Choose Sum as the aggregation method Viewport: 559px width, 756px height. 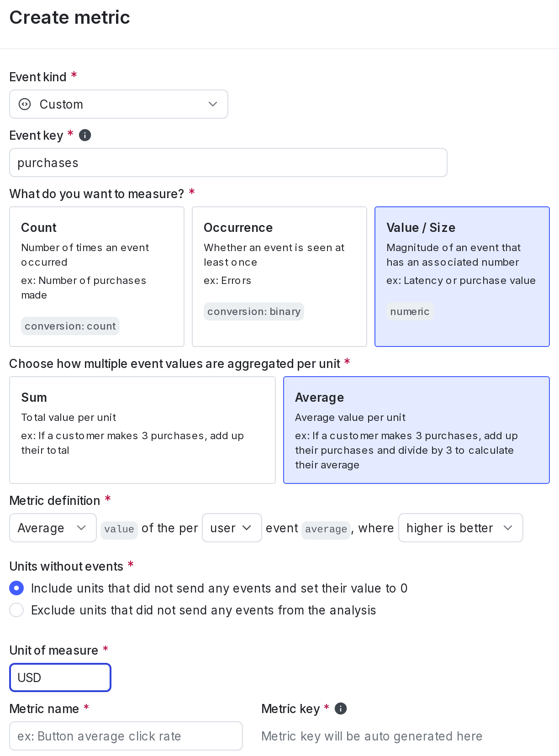142,430
